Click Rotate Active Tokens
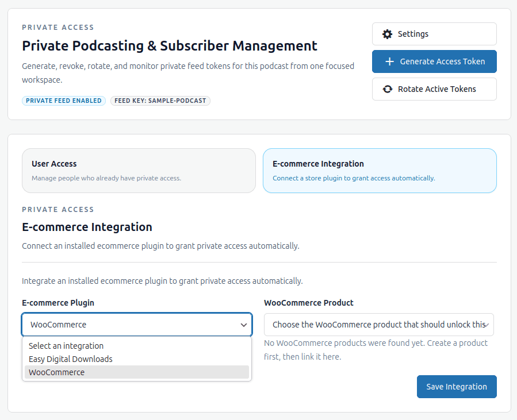 [x=434, y=89]
